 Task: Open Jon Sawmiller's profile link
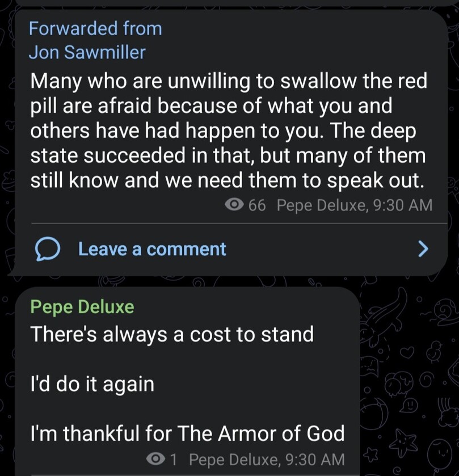click(87, 52)
